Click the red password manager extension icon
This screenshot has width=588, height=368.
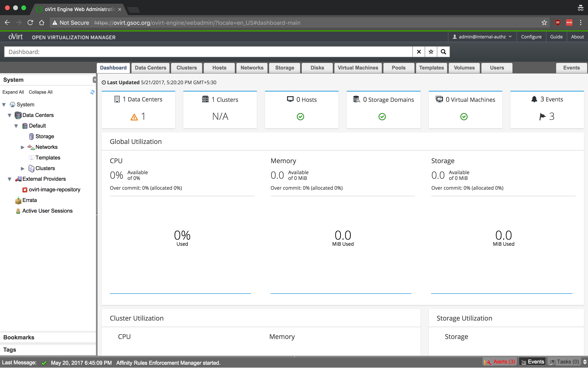tap(569, 22)
